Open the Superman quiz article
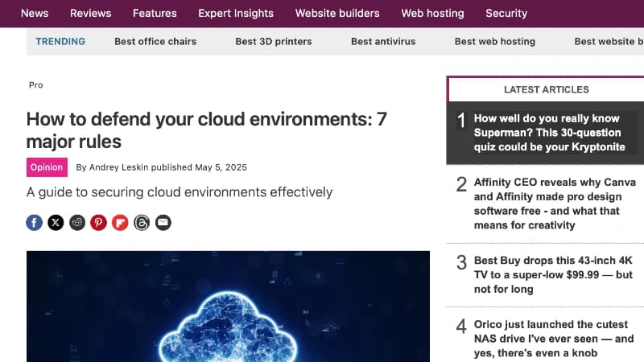 point(549,133)
